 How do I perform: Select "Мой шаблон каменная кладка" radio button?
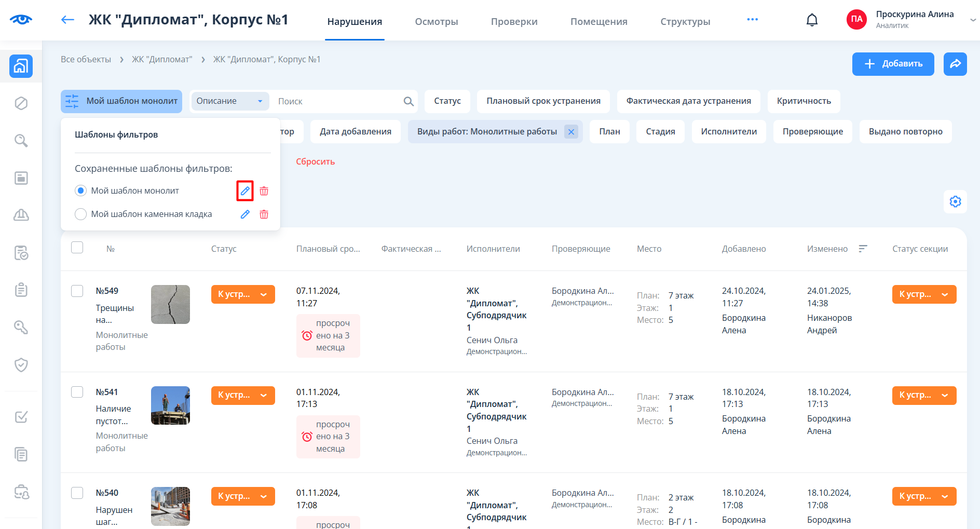[x=80, y=214]
